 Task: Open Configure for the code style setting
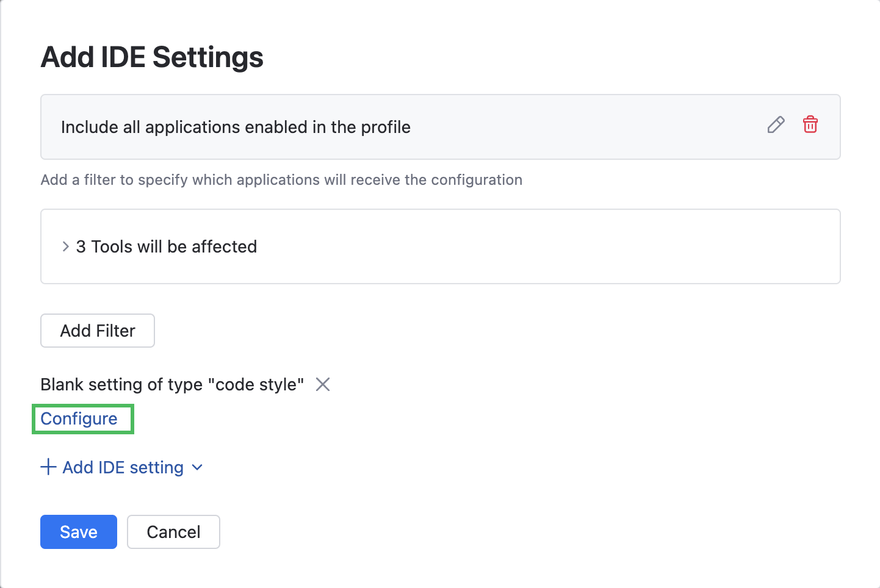click(79, 419)
